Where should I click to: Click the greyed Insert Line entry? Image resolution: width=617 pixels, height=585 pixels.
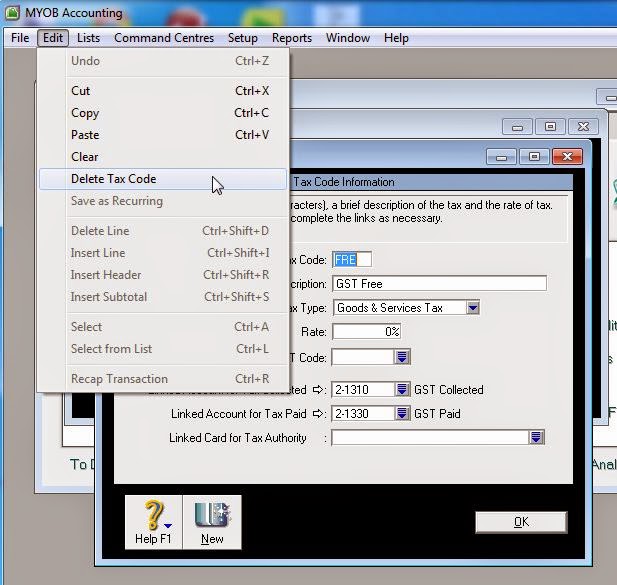(x=163, y=253)
